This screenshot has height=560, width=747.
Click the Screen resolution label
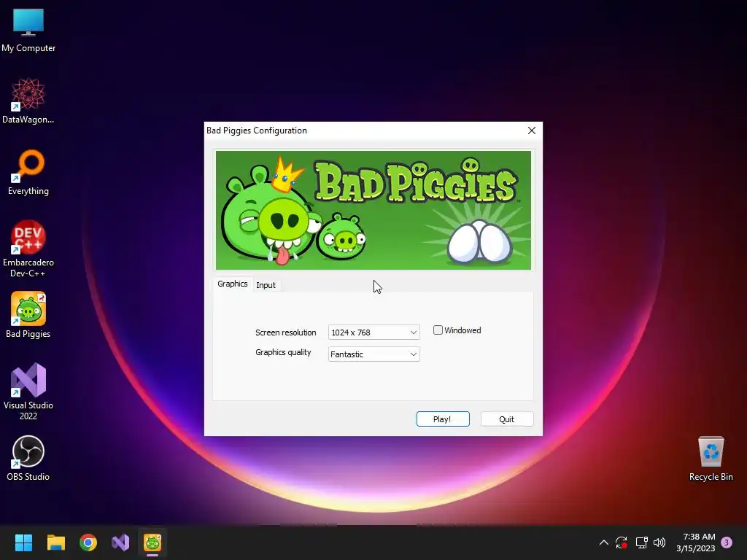pos(286,332)
